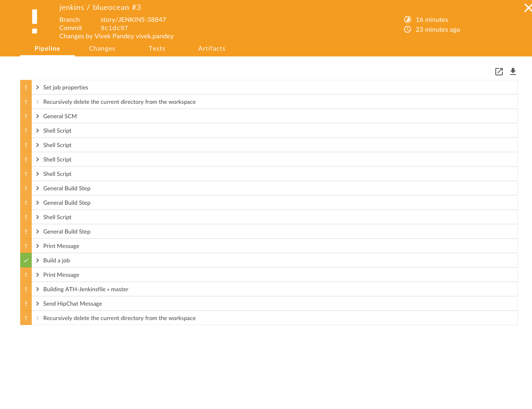Click the branch name story/JENKINS-38847
532x409 pixels.
click(133, 19)
